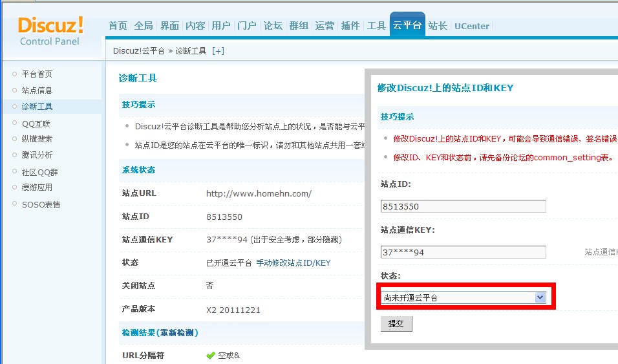The height and width of the screenshot is (364, 618).
Task: Click the product version X2 20111221
Action: coord(233,310)
